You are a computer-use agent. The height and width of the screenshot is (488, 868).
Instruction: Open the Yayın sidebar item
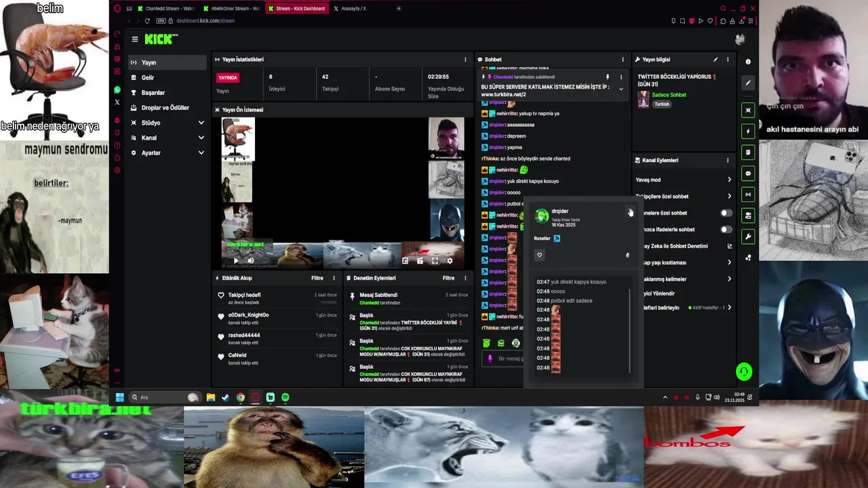[167, 62]
